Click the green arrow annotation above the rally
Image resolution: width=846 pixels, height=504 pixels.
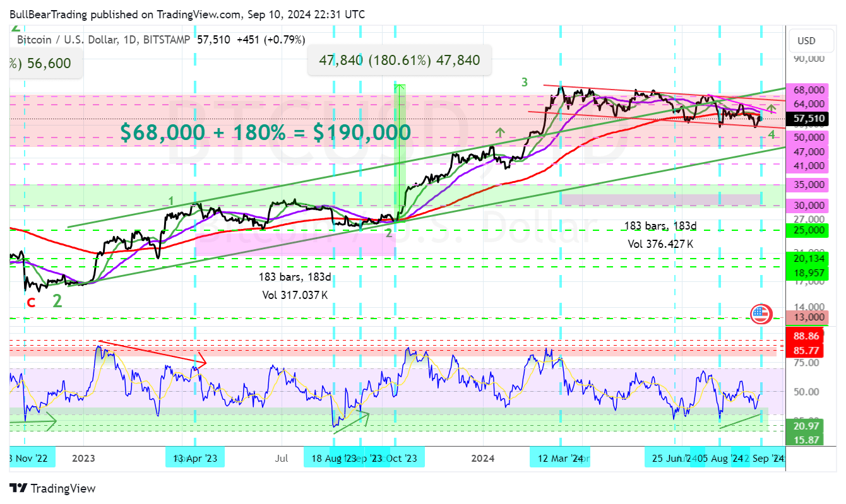point(499,134)
